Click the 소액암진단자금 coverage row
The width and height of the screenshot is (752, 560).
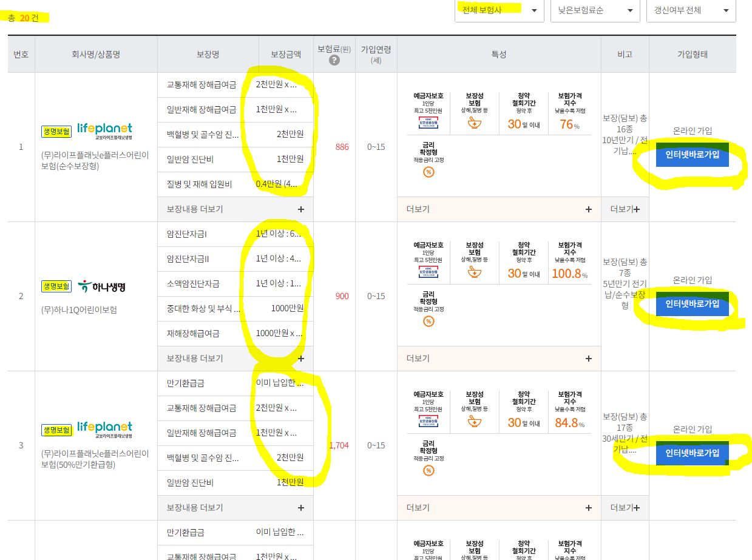(235, 283)
